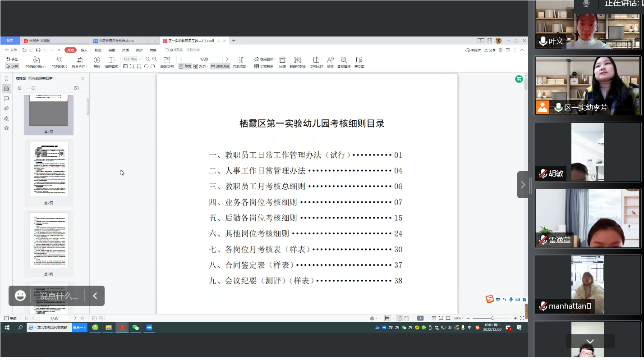This screenshot has width=644, height=360.
Task: Collapse participant panel with side arrow
Action: [523, 185]
